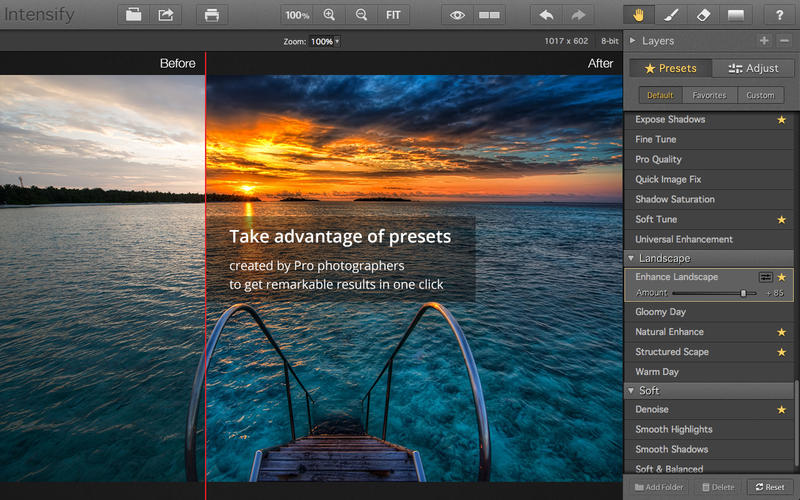
Task: Choose the Gradient tool in the toolbar
Action: tap(735, 15)
